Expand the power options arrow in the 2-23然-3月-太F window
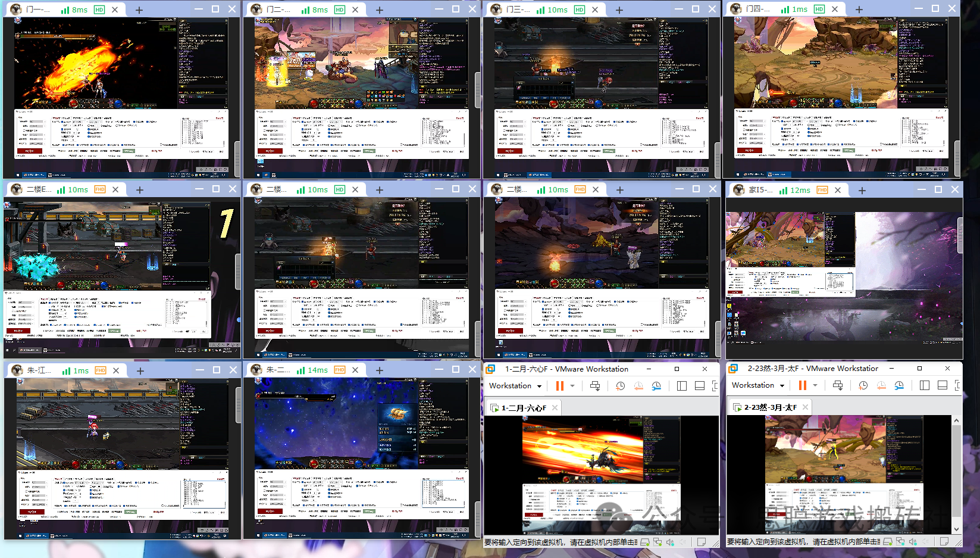Screen dimensions: 980x558 coord(815,385)
